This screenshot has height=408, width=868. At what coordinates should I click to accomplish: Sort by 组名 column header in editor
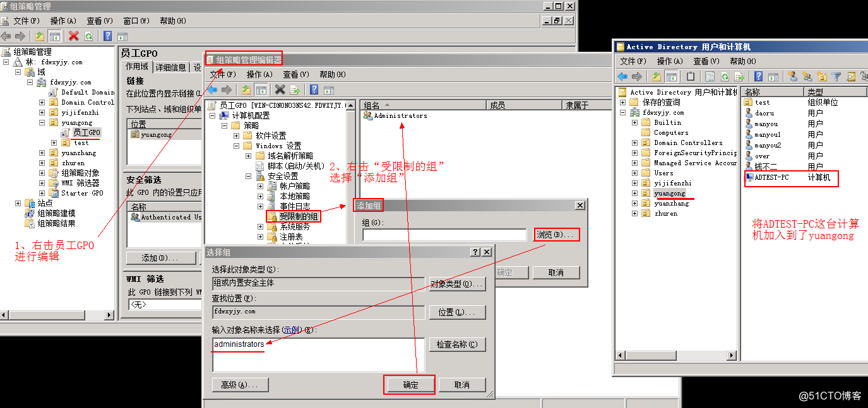pos(423,105)
